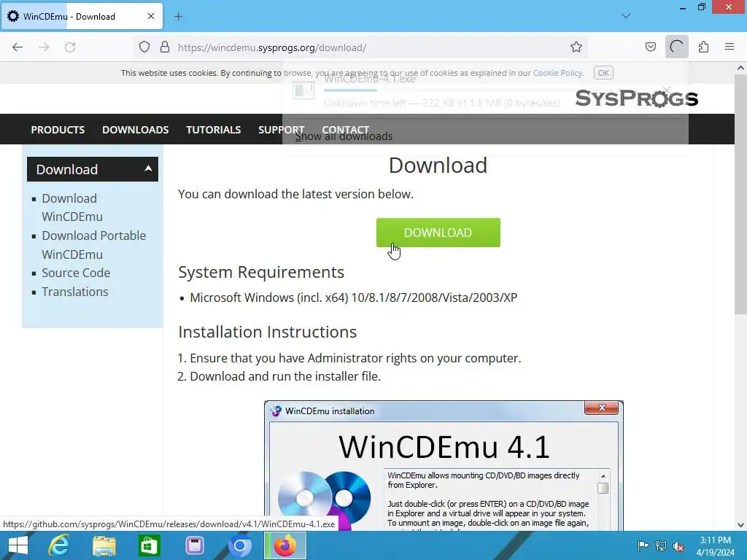Click the SysProgs logo
747x560 pixels.
tap(636, 98)
